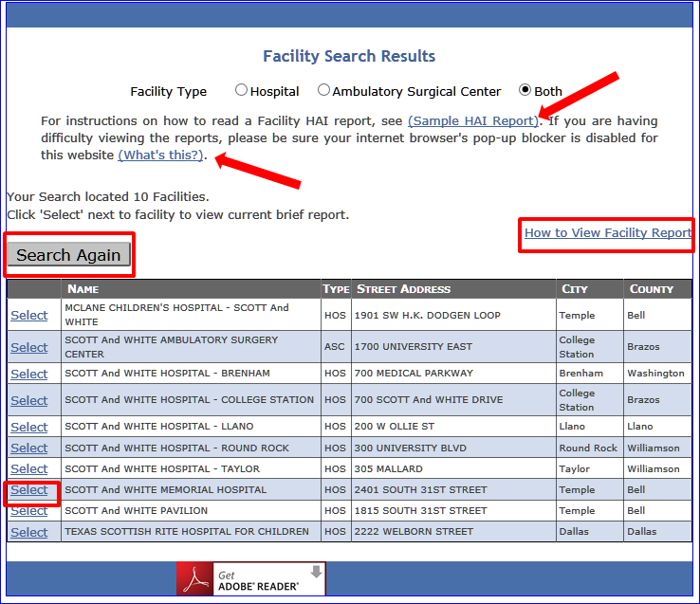Screen dimensions: 700x604
Task: Click Select for Hospital - Round Rock
Action: pyautogui.click(x=29, y=448)
